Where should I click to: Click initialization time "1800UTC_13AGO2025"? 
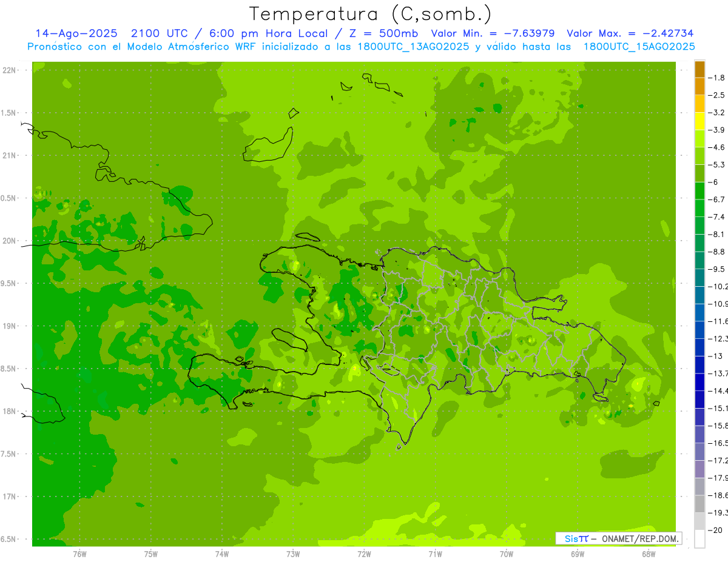tap(413, 47)
